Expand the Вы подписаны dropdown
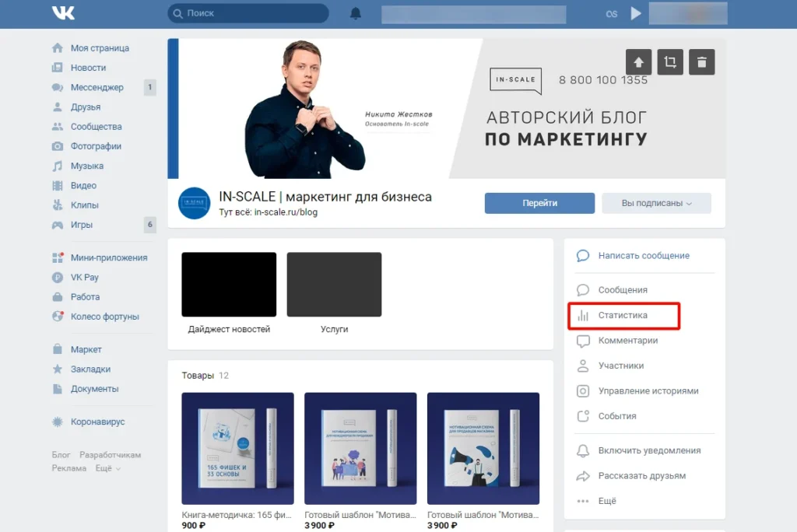The height and width of the screenshot is (532, 797). (656, 203)
